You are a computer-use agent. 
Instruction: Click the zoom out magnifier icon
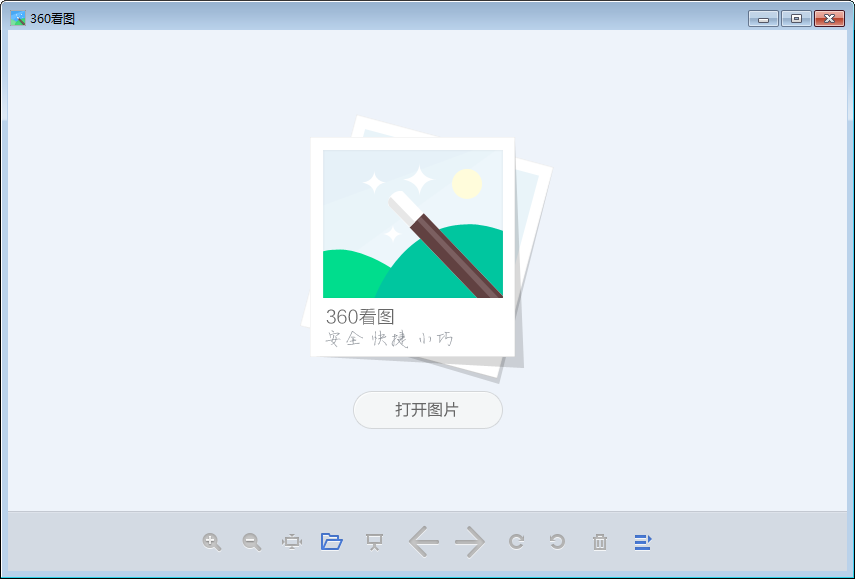(x=251, y=542)
